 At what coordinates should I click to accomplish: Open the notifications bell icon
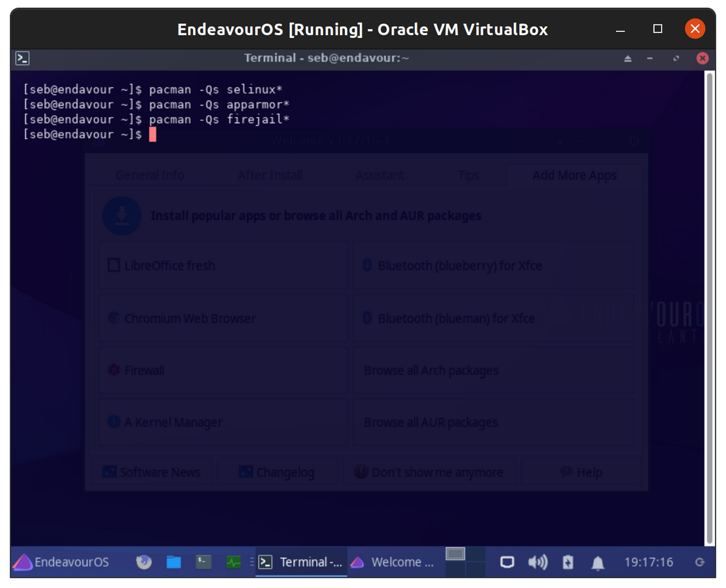[598, 562]
